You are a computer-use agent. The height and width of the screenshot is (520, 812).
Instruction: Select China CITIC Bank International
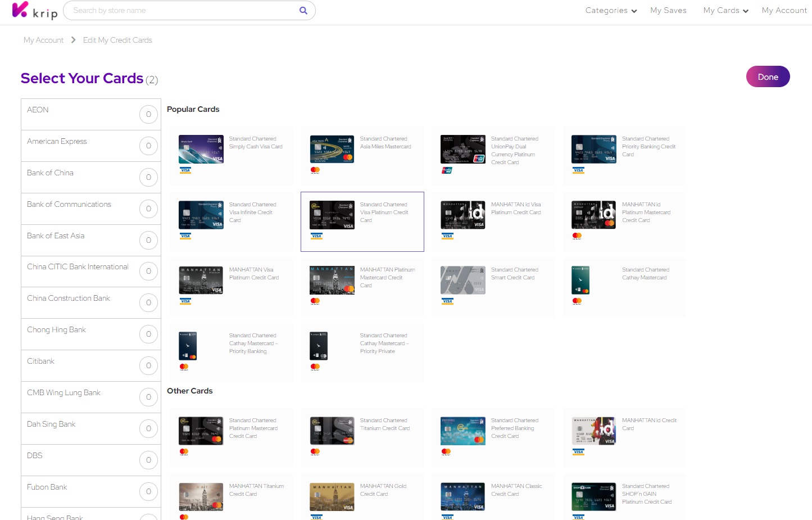pos(91,271)
